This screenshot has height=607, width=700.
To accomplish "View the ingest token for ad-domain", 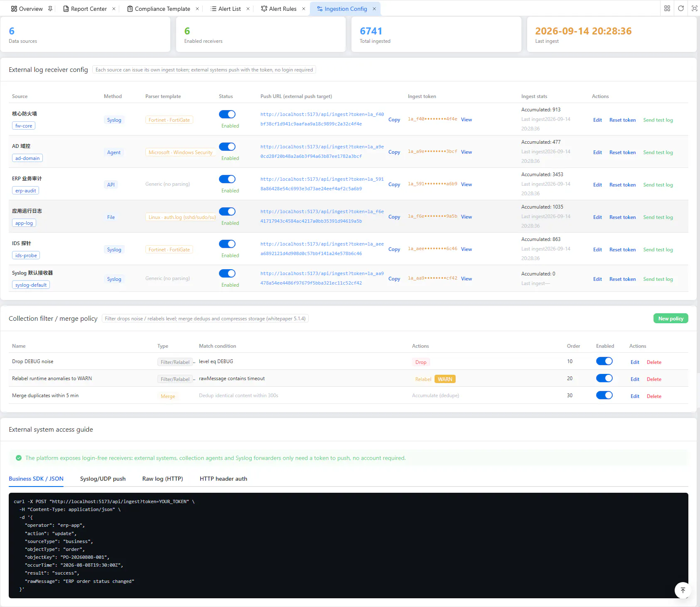I will point(467,152).
